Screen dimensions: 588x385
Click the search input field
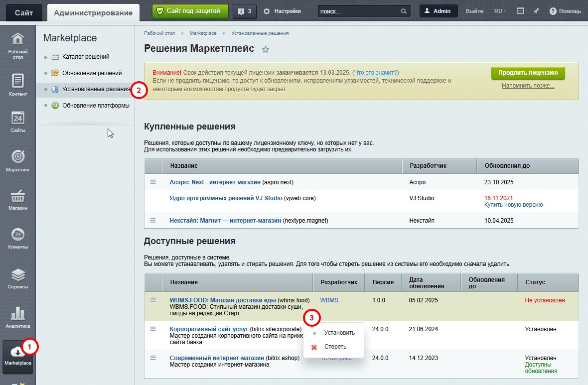[x=358, y=11]
